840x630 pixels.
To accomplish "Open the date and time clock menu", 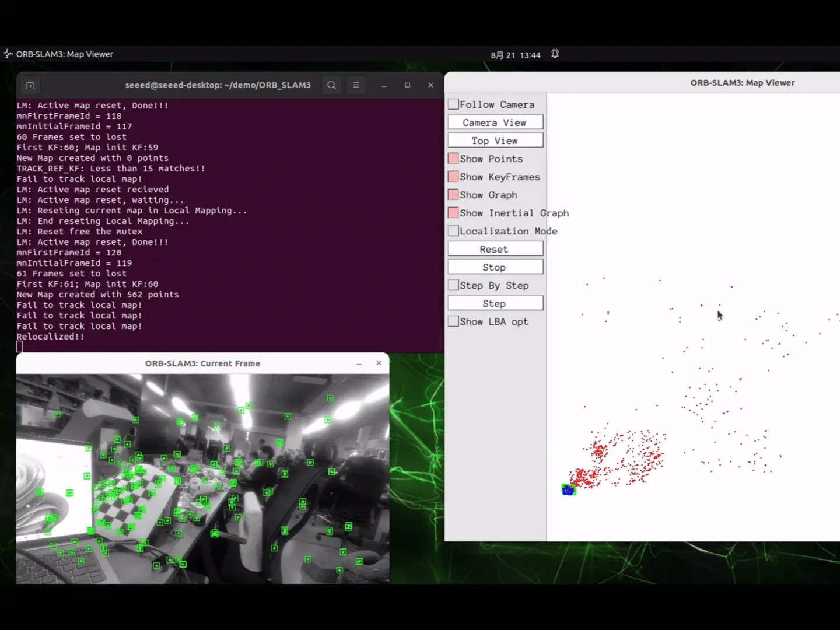I will click(x=515, y=55).
